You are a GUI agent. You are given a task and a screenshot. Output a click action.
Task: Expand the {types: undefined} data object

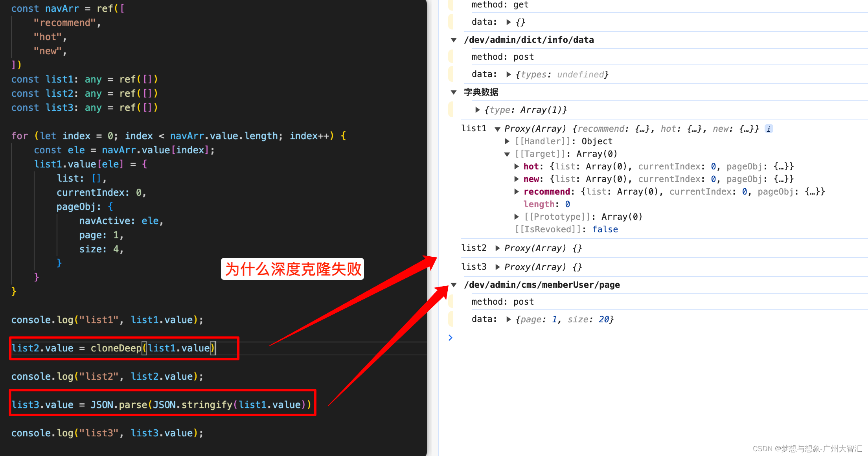(x=508, y=74)
